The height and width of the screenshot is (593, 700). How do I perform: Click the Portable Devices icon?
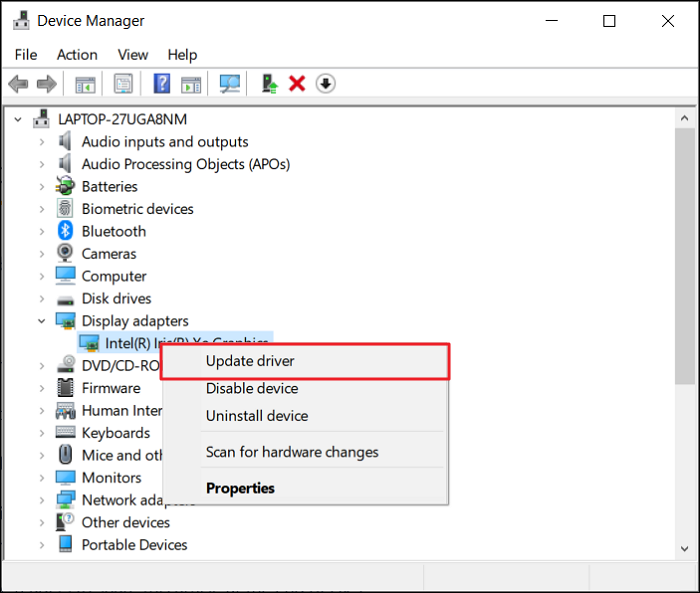(x=65, y=544)
